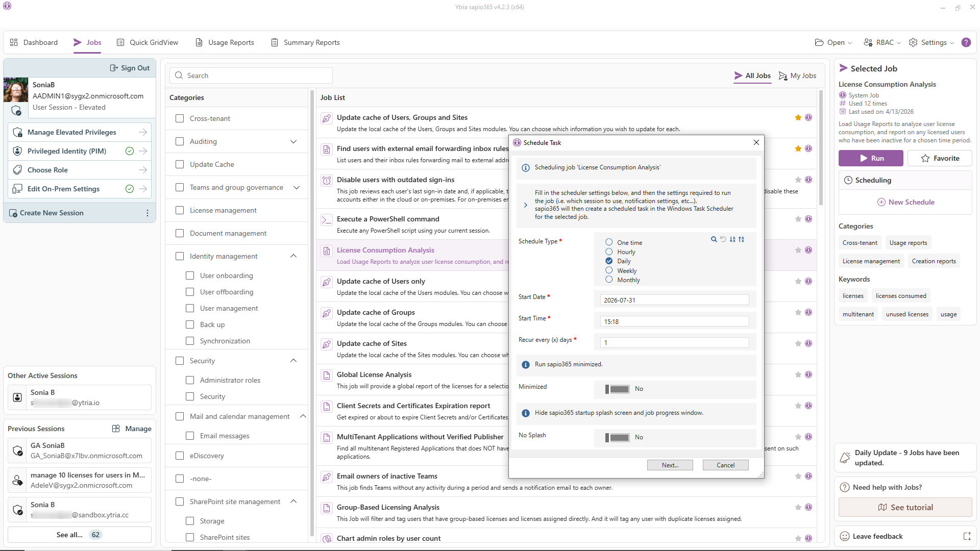Switch to the Dashboard tab
Screen dimensions: 980x551
[34, 42]
